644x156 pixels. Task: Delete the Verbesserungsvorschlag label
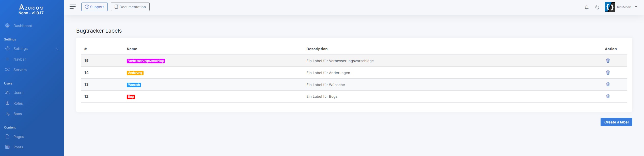[608, 61]
